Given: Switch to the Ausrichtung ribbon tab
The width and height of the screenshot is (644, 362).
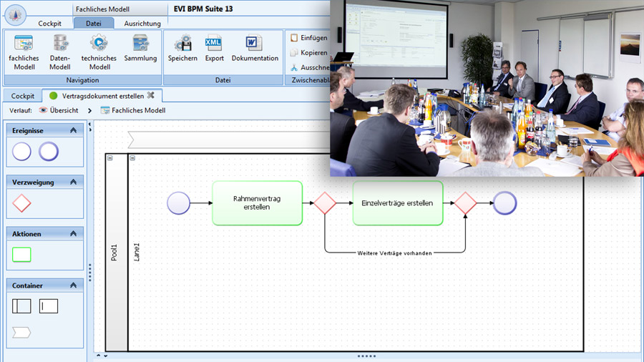Looking at the screenshot, I should (x=142, y=24).
